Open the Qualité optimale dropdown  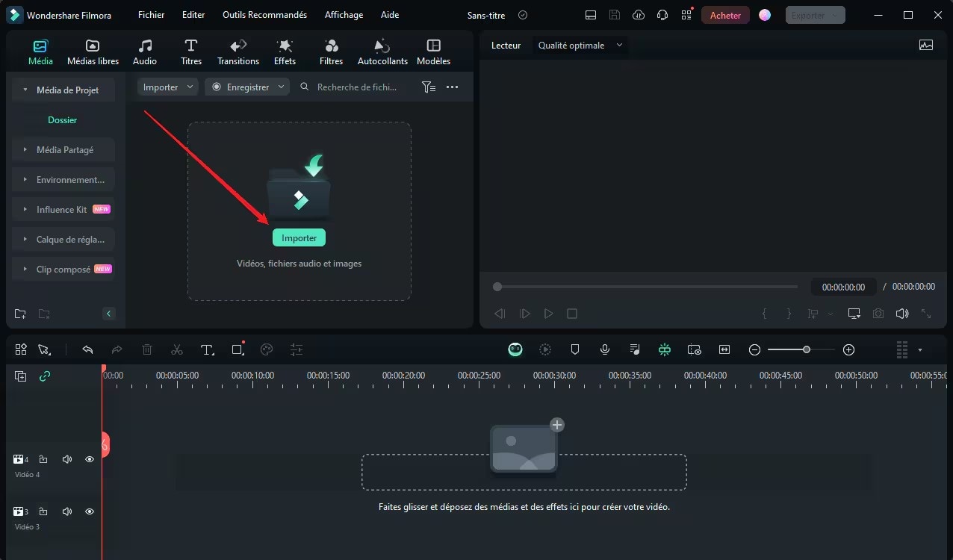(580, 46)
